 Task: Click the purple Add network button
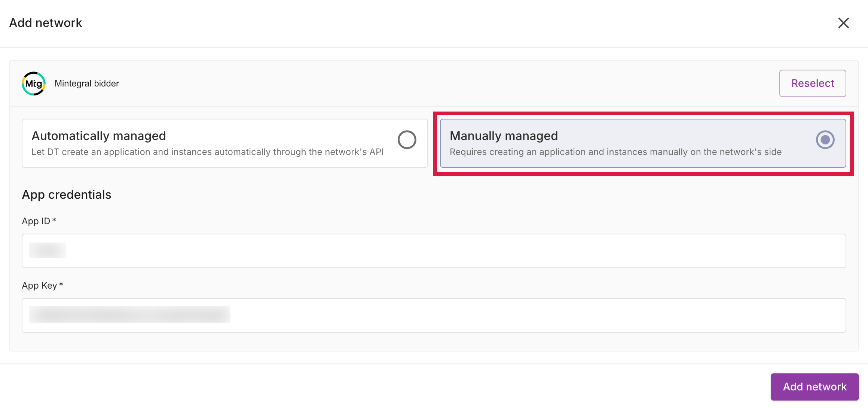[814, 387]
